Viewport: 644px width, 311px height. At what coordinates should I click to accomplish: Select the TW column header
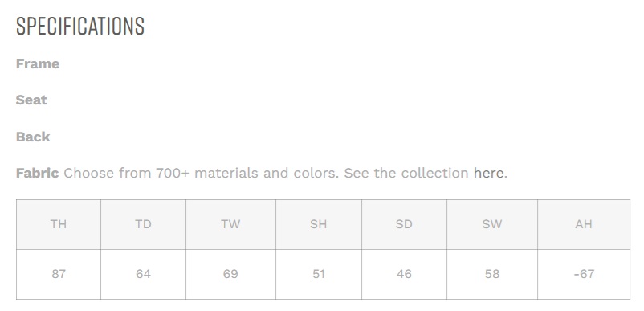click(230, 224)
